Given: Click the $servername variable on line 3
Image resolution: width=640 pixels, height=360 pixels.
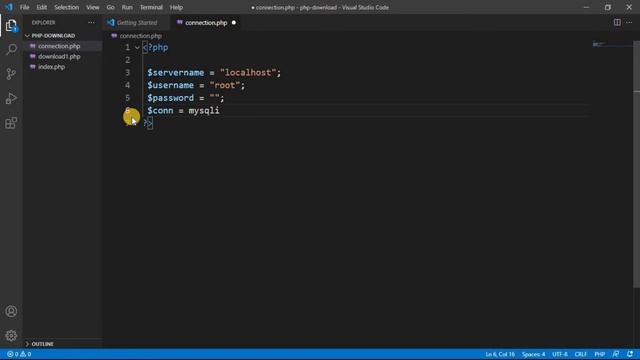Looking at the screenshot, I should pos(176,73).
